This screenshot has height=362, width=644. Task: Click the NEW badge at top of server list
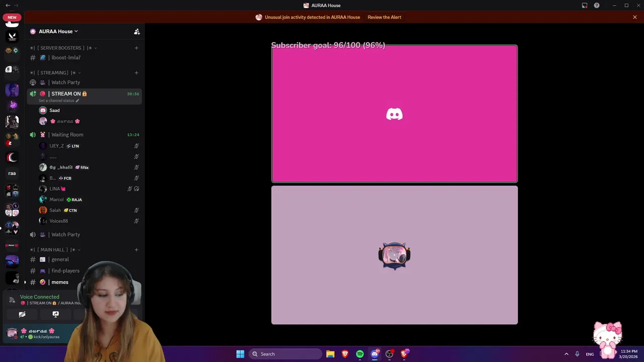pyautogui.click(x=12, y=17)
